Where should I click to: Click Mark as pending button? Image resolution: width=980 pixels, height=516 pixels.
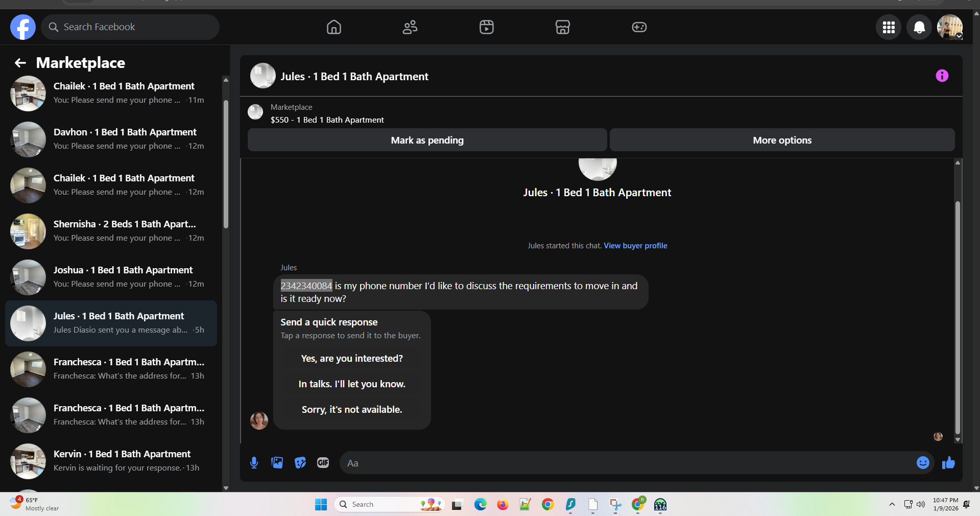pos(427,140)
